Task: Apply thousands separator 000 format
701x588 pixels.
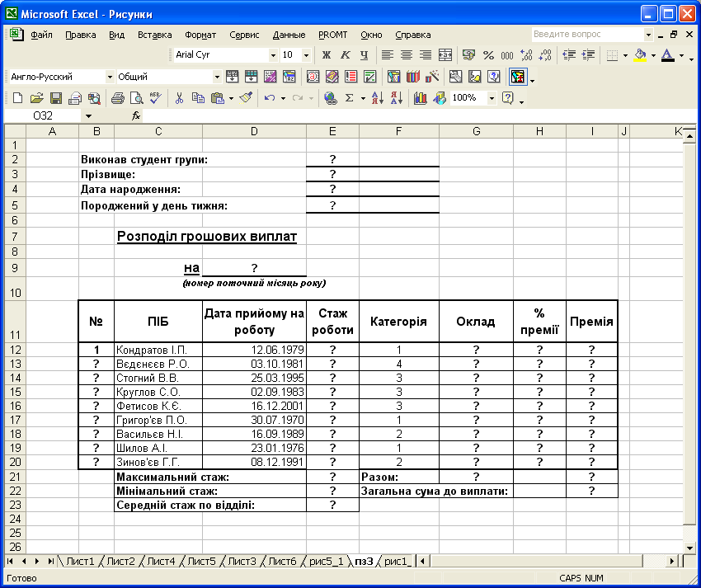Action: (x=507, y=55)
